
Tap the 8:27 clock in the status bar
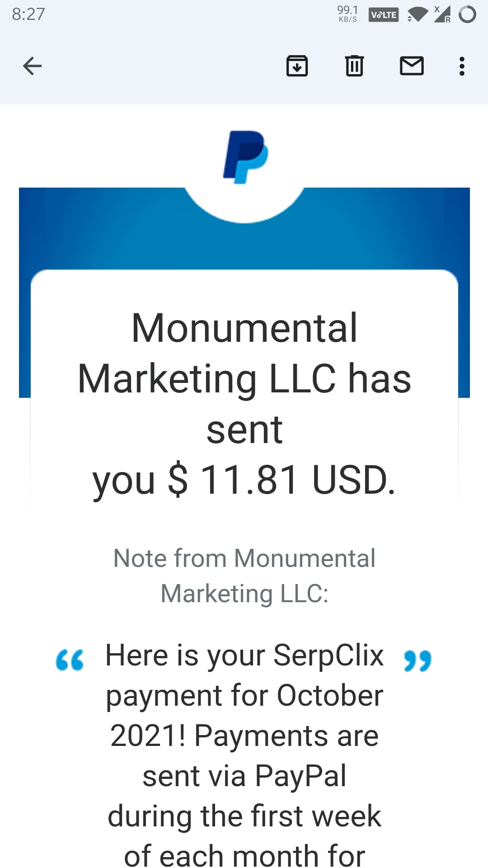pyautogui.click(x=28, y=14)
